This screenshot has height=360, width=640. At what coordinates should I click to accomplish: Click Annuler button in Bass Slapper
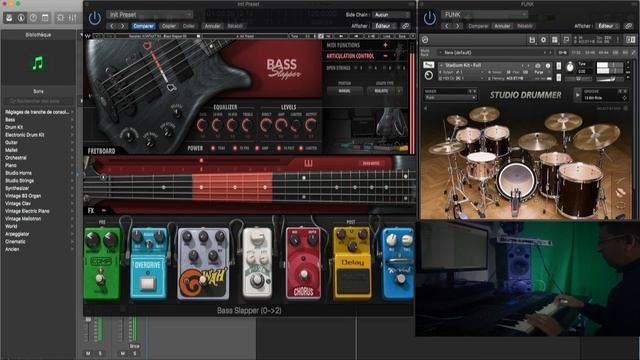212,26
